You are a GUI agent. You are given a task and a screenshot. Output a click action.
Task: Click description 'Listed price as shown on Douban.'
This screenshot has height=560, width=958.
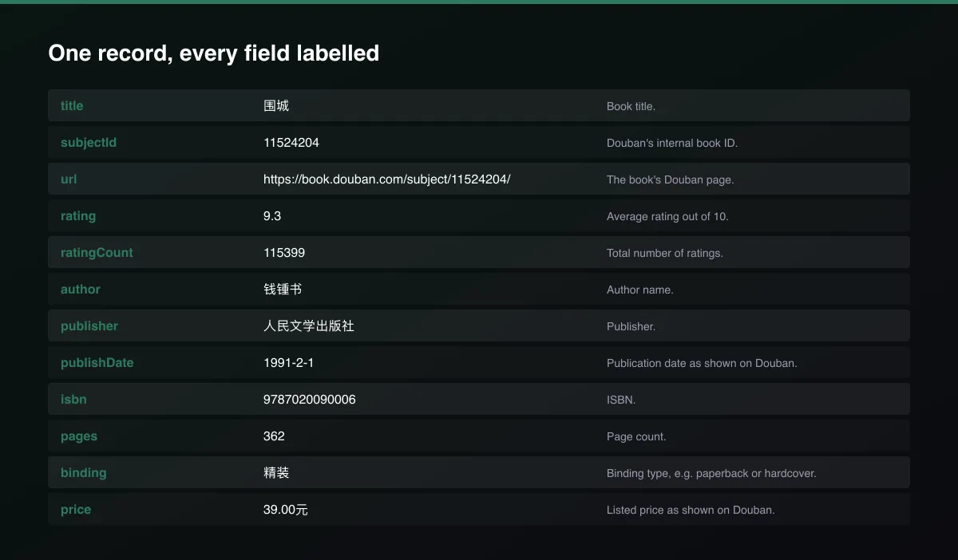pos(691,510)
